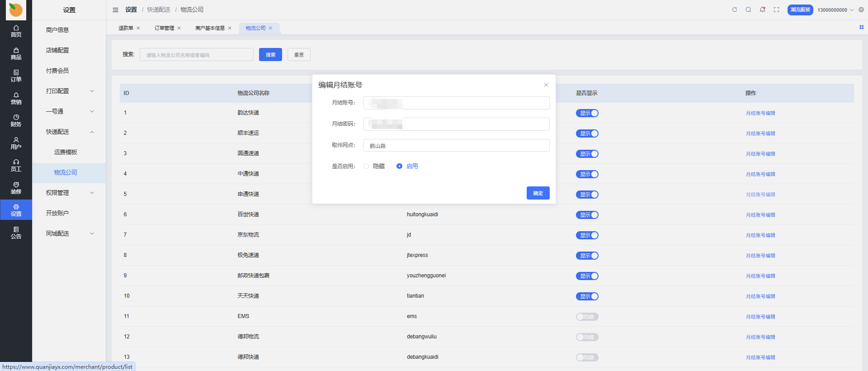This screenshot has width=868, height=371.
Task: Click into the 取件网点 input field
Action: 456,146
